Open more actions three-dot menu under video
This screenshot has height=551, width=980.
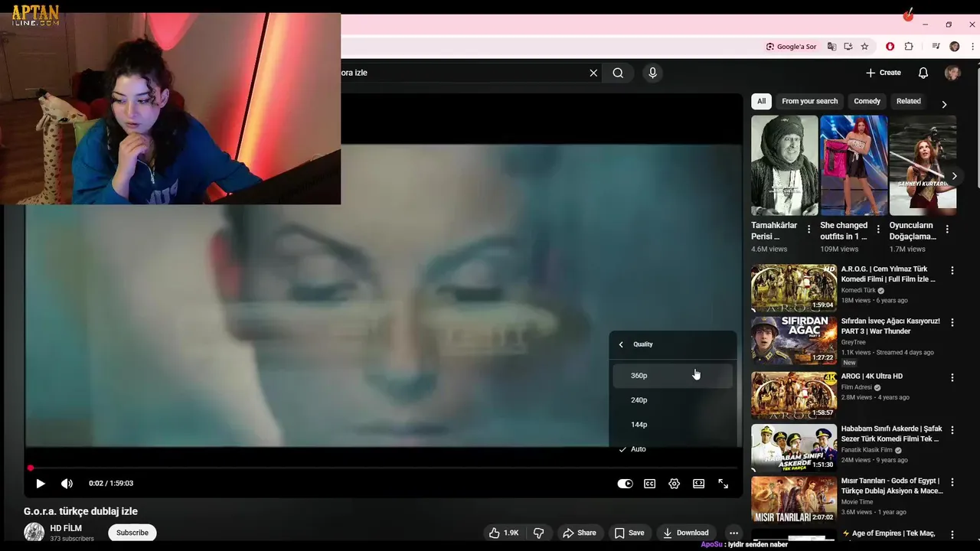click(733, 533)
